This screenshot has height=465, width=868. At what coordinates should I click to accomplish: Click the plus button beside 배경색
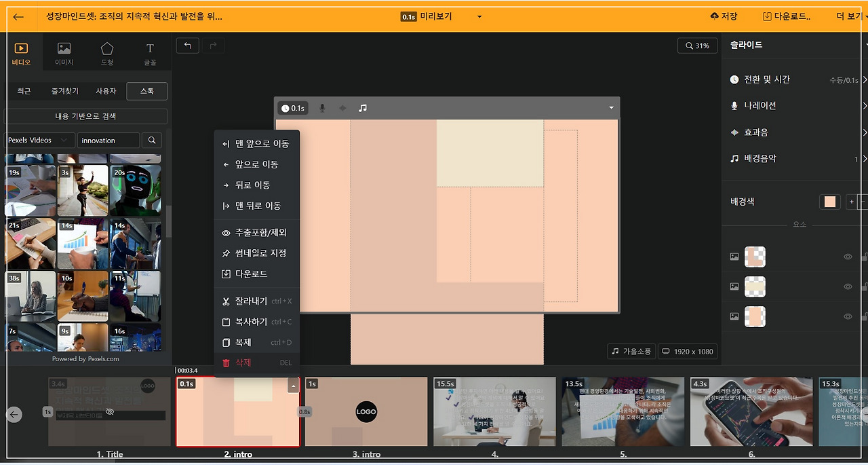851,202
